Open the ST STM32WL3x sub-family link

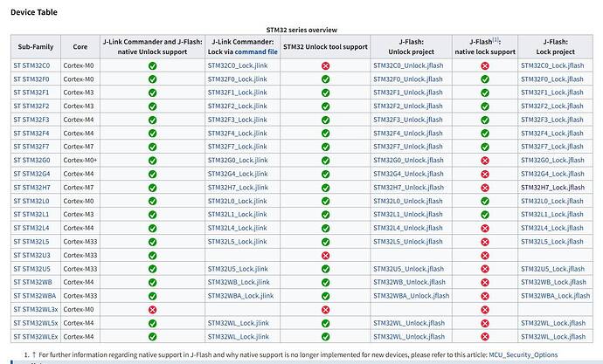(x=36, y=309)
